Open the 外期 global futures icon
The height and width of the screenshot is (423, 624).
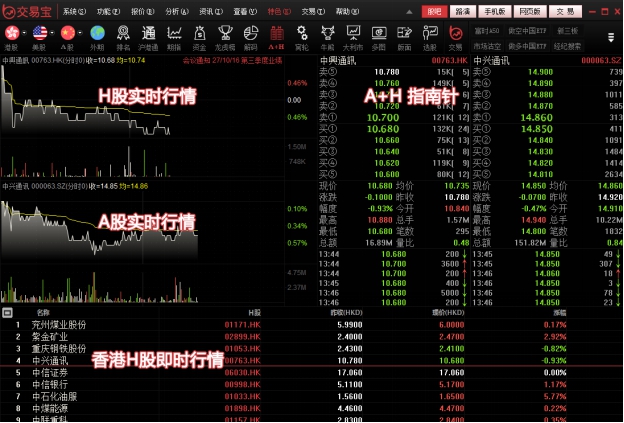[96, 38]
